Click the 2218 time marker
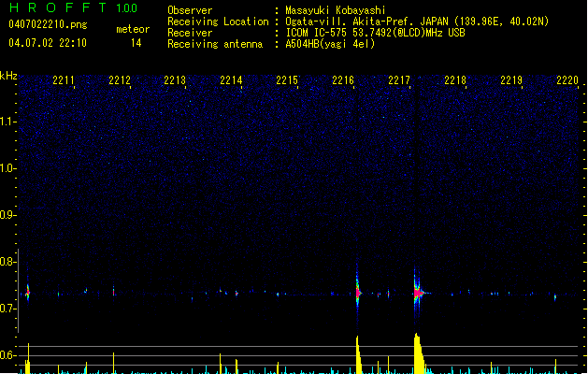This screenshot has height=374, width=588. pyautogui.click(x=455, y=80)
